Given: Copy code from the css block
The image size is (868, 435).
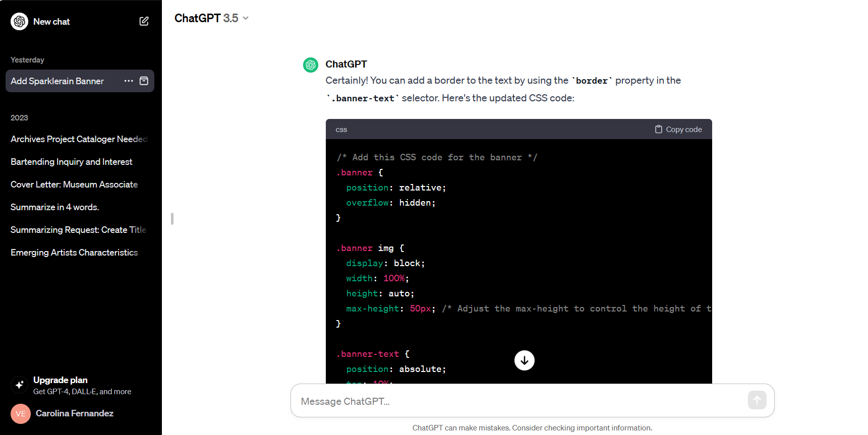Looking at the screenshot, I should pyautogui.click(x=678, y=130).
